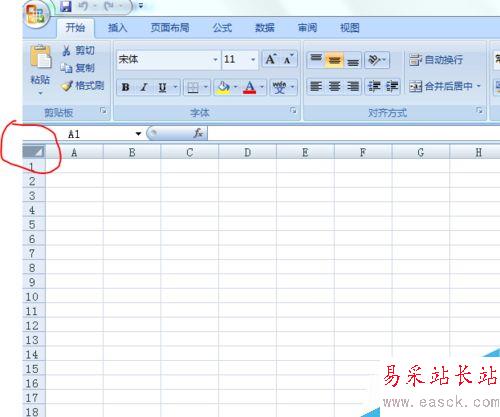
Task: Open the 公式 ribbon tab
Action: (222, 28)
